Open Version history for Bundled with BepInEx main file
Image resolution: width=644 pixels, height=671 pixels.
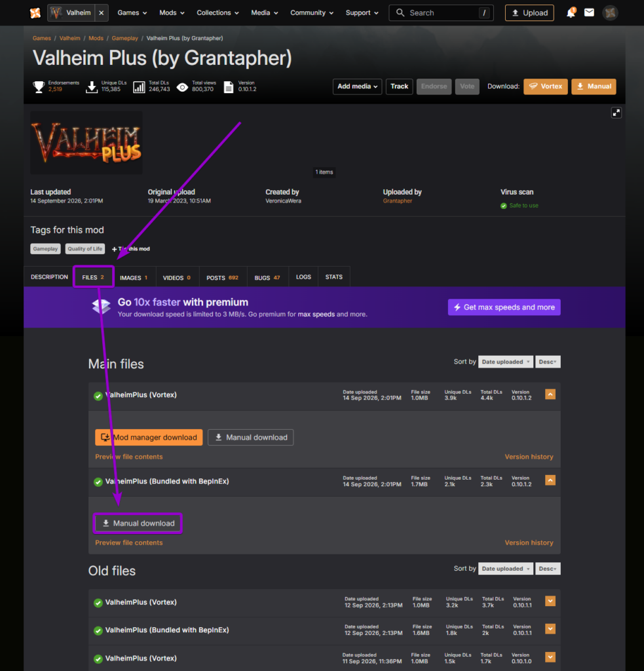(x=529, y=543)
